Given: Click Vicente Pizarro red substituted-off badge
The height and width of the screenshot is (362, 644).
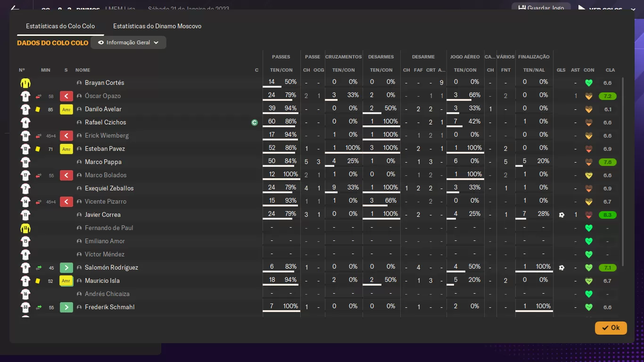Looking at the screenshot, I should 66,202.
